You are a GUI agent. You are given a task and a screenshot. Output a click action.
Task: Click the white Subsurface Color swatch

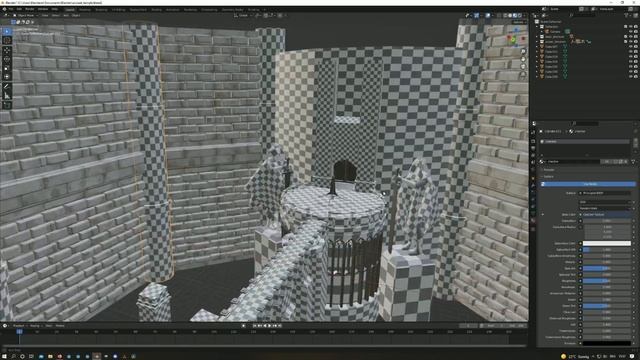tap(607, 243)
